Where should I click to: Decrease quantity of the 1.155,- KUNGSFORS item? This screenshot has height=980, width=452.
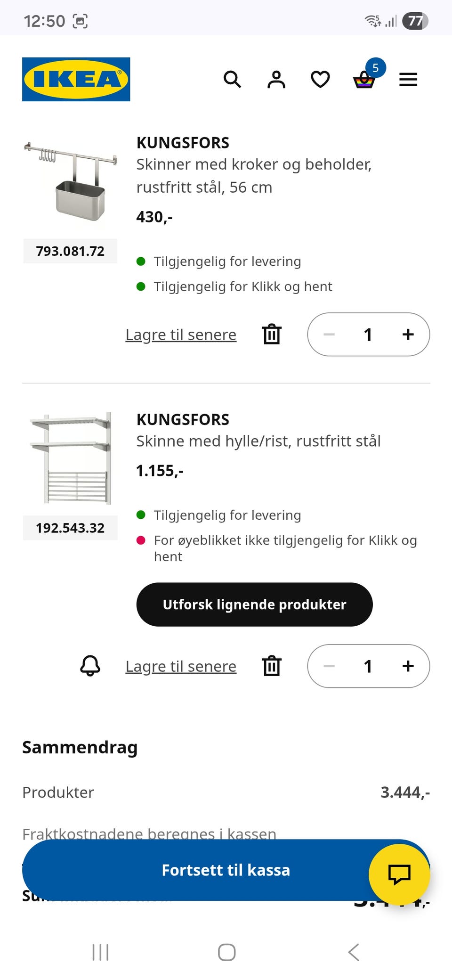pos(329,666)
